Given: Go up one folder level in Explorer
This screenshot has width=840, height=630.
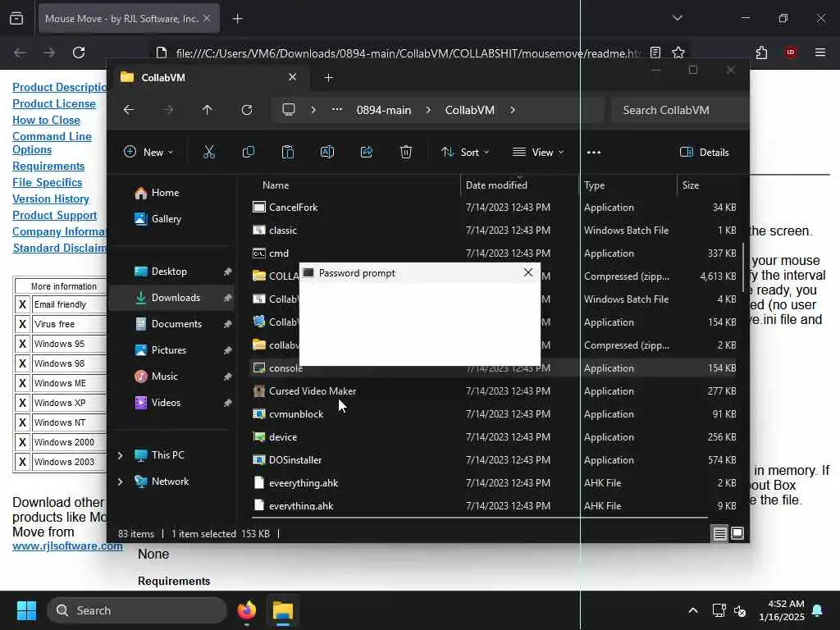Looking at the screenshot, I should point(208,110).
